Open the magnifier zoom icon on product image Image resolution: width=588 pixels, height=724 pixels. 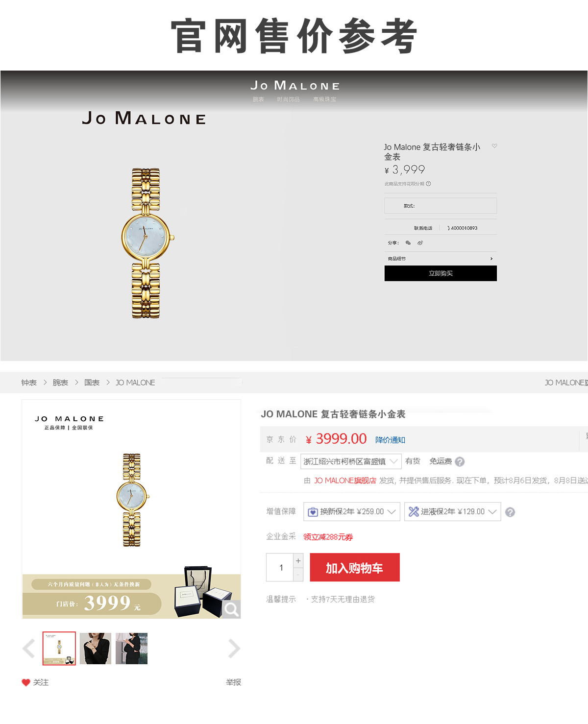[x=231, y=609]
